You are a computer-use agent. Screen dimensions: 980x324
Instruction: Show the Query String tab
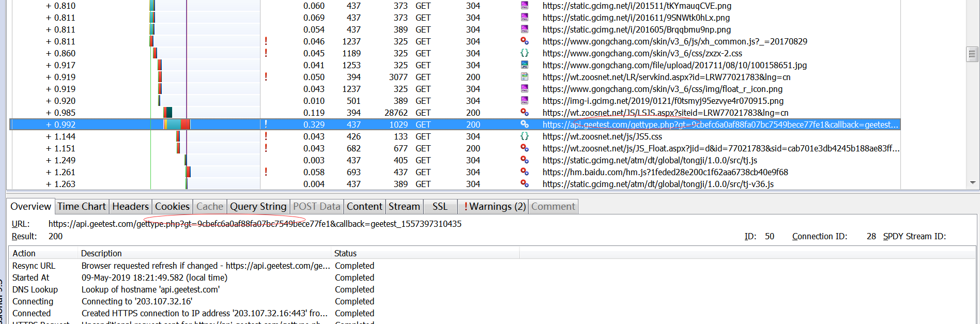tap(258, 207)
